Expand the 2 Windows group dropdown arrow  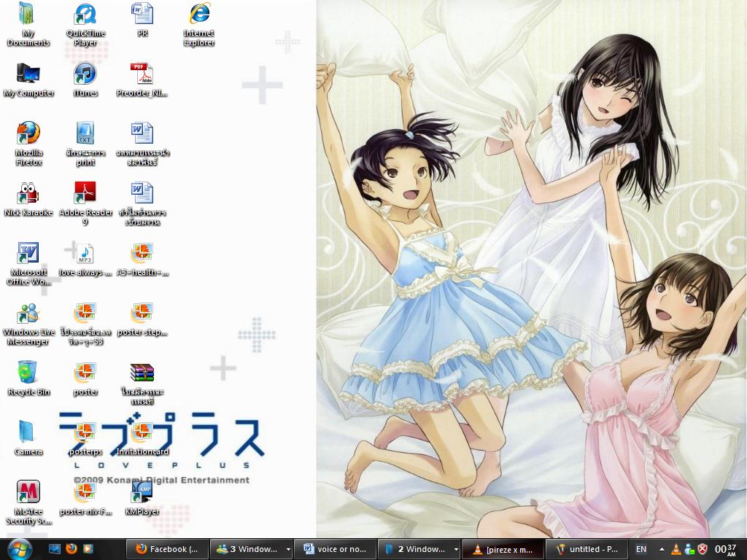(x=455, y=550)
